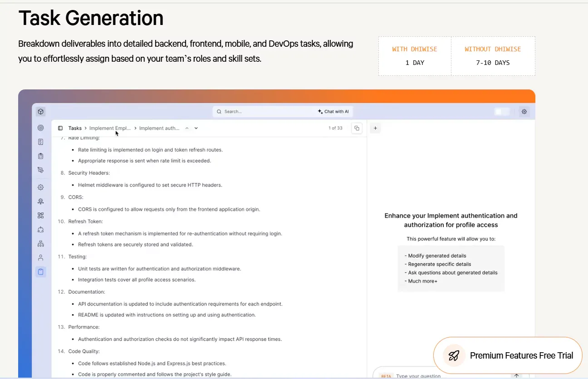Open the badge with network sidebar icon
This screenshot has width=588, height=379.
tap(41, 201)
